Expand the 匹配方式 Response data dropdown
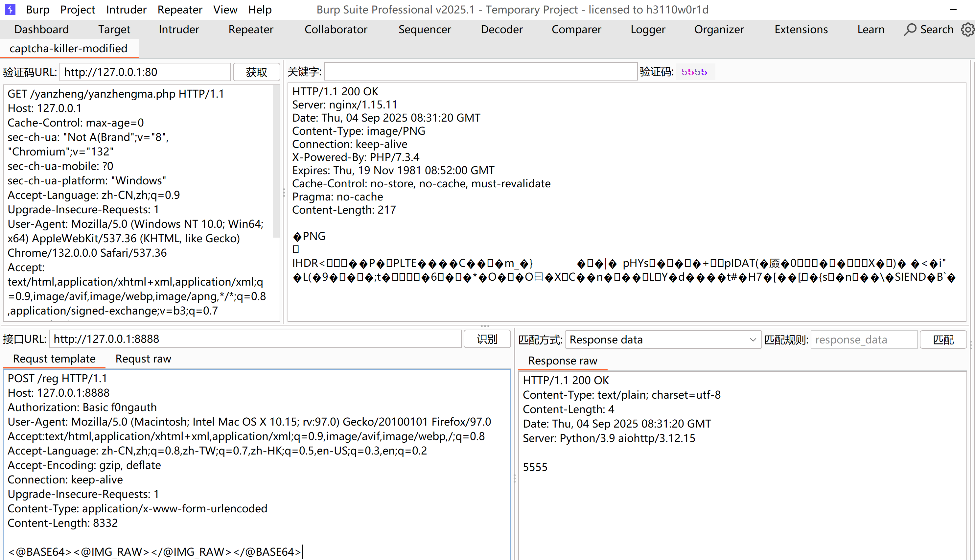The image size is (975, 560). (x=663, y=340)
